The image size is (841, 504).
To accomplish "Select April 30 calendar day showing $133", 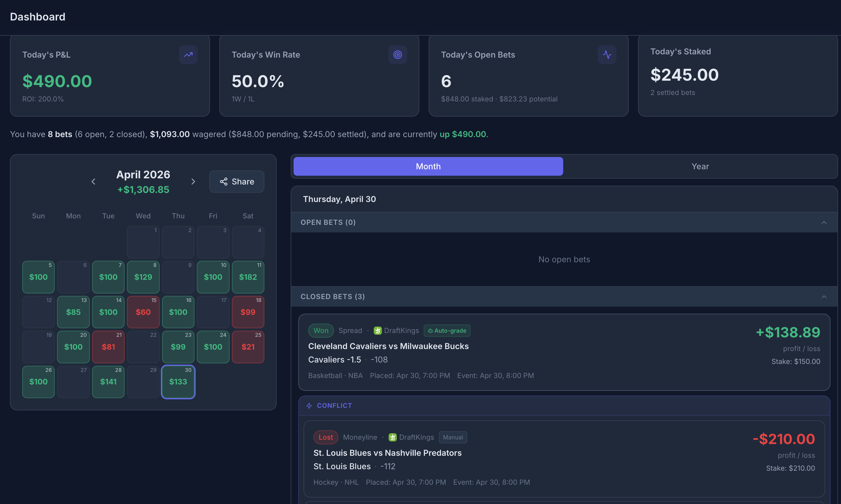I will click(178, 382).
